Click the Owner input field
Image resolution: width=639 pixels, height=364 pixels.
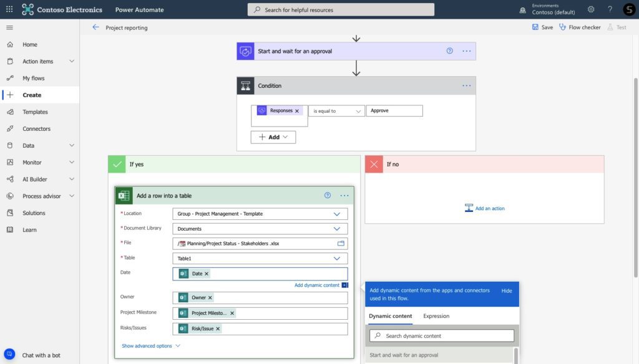pos(260,298)
